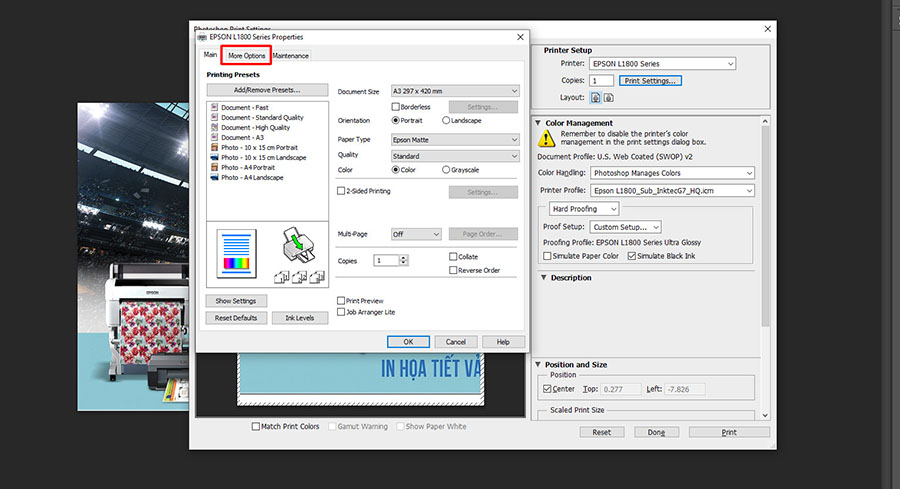Click Document - Fast preset icon
The width and height of the screenshot is (900, 489).
coord(214,107)
